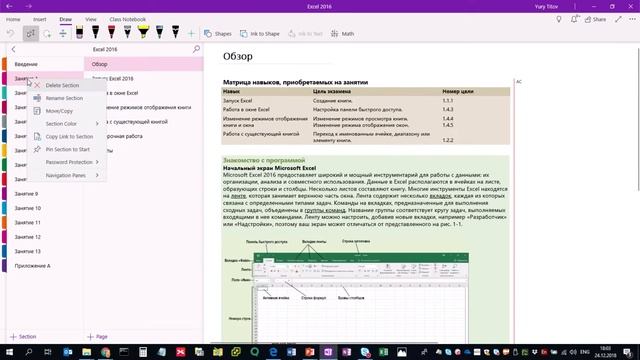This screenshot has height=360, width=640.
Task: Select the Обзор page in the page list
Action: [x=144, y=64]
